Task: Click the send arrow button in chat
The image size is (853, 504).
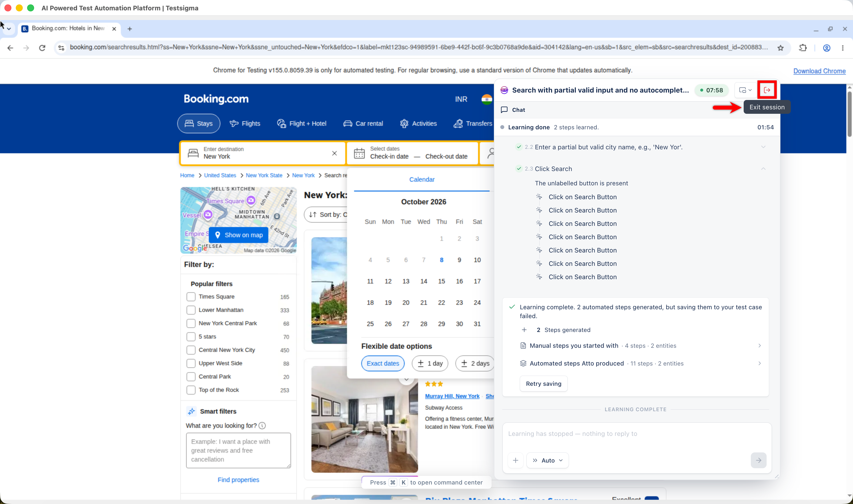Action: point(758,460)
